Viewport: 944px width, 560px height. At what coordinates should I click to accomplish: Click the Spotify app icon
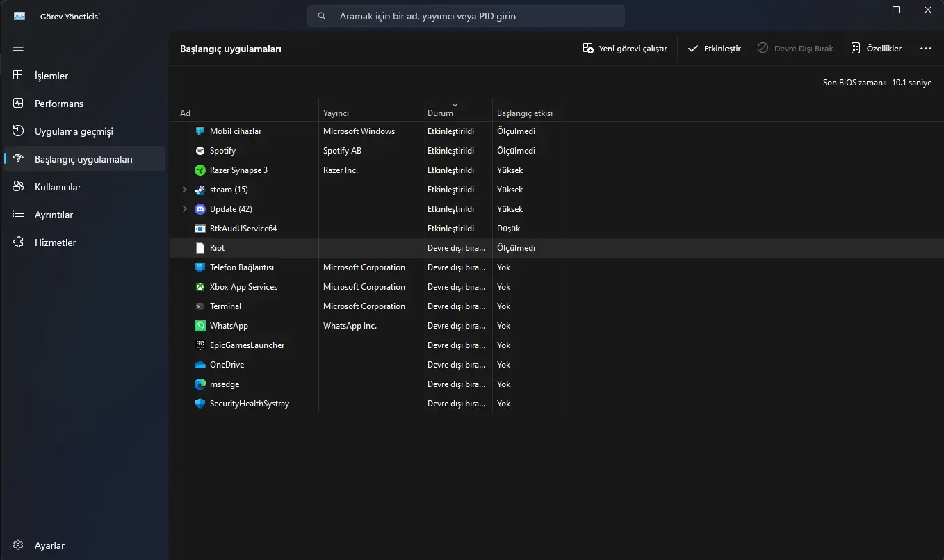[200, 151]
